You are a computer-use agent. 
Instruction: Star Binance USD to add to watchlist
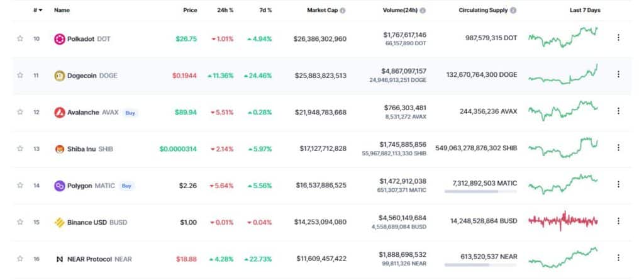click(19, 222)
